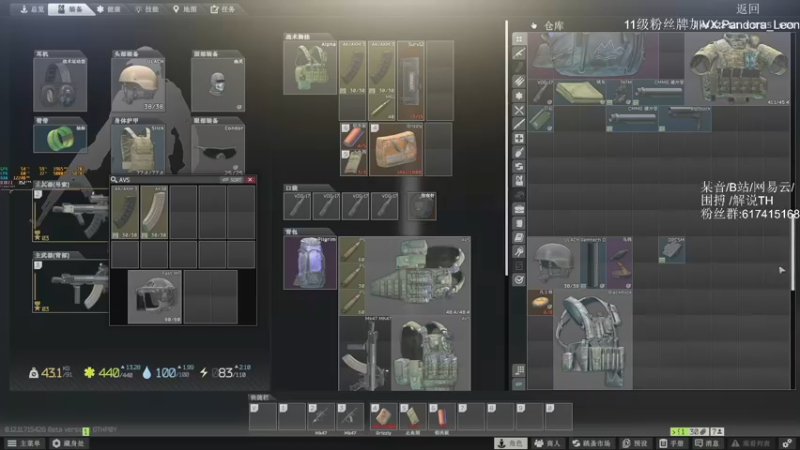Filter stash by map book icon
The width and height of the screenshot is (800, 450).
[x=519, y=237]
